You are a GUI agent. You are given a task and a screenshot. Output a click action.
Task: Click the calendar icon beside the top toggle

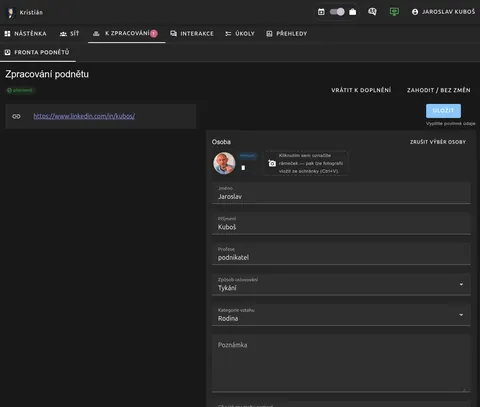tap(321, 12)
